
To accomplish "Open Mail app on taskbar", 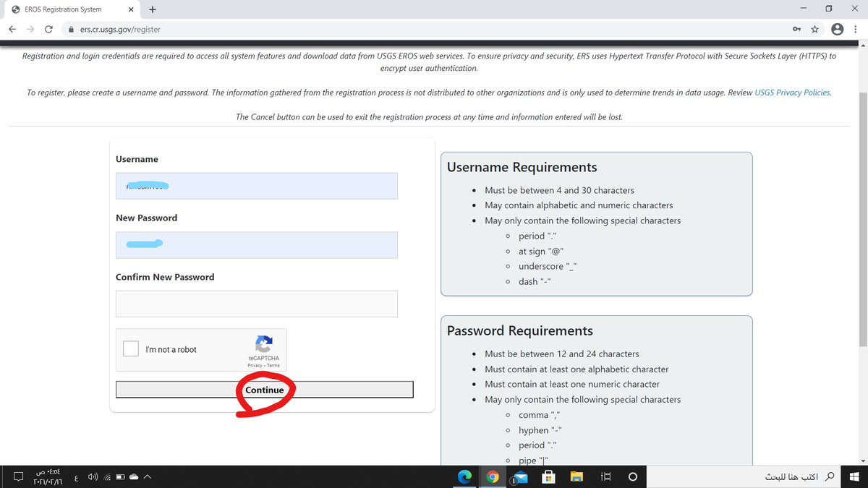I will point(520,477).
